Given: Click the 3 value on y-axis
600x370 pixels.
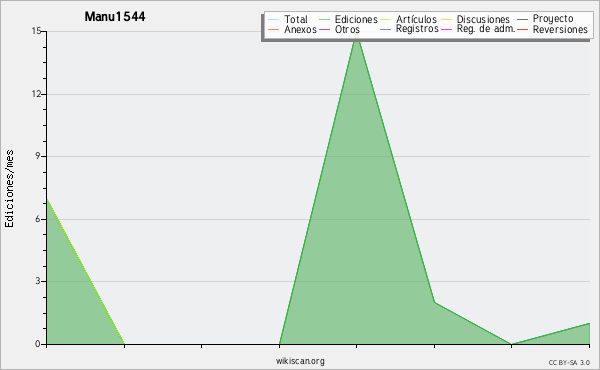Looking at the screenshot, I should (x=38, y=281).
